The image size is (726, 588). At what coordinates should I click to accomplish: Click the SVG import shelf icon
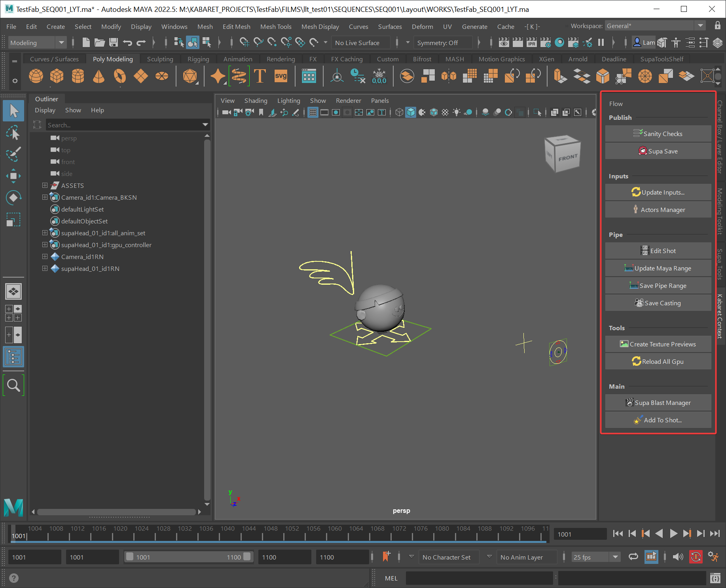(281, 76)
